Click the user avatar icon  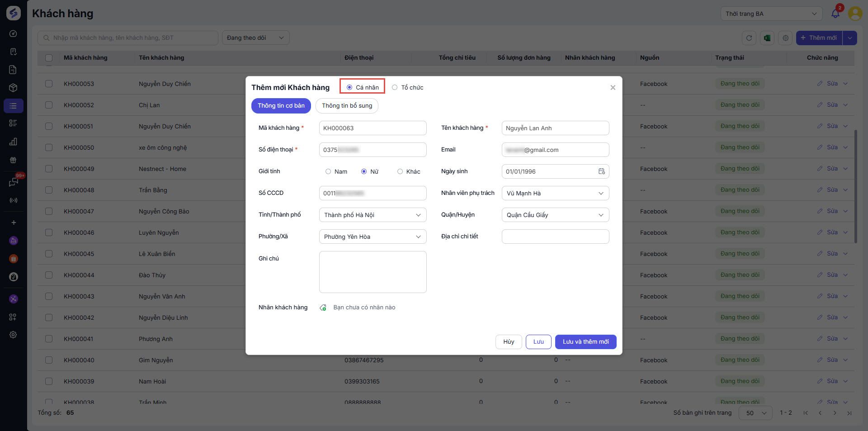[x=855, y=14]
